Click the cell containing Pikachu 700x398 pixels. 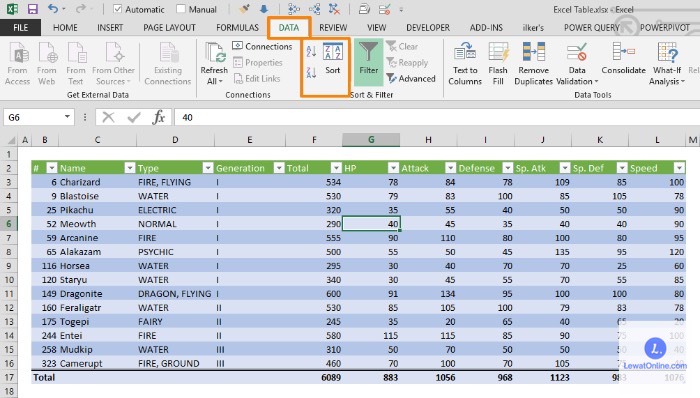(x=97, y=210)
